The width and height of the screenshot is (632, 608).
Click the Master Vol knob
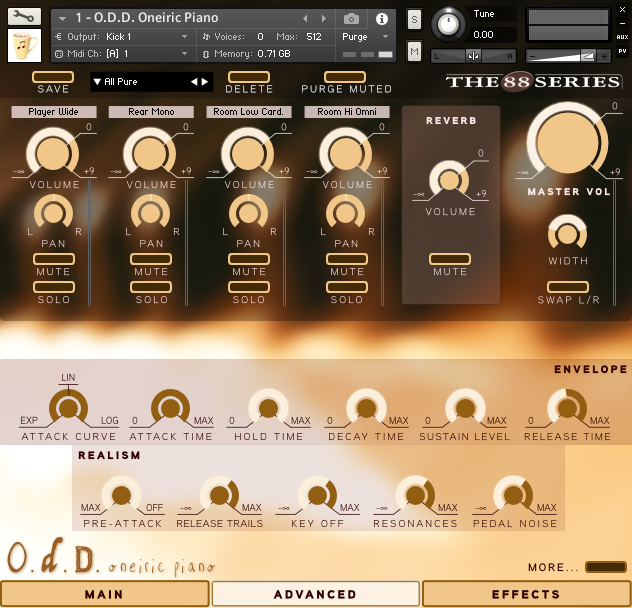[568, 143]
